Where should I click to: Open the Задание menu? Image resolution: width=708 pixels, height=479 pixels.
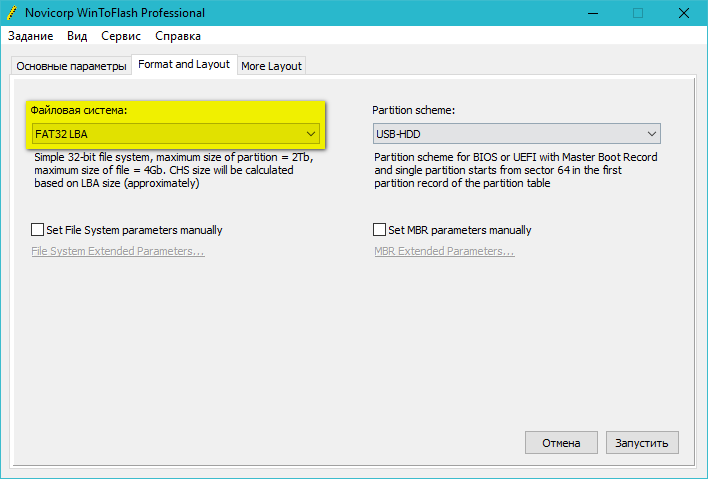[30, 36]
